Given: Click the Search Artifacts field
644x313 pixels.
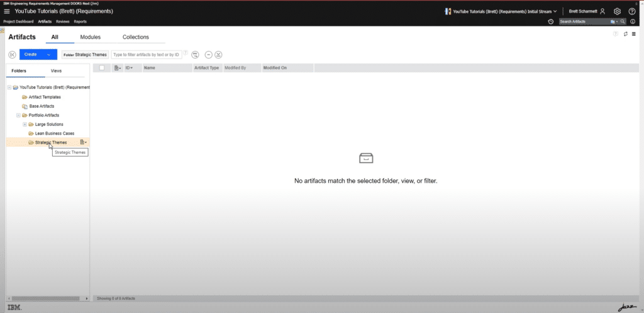Looking at the screenshot, I should click(584, 21).
